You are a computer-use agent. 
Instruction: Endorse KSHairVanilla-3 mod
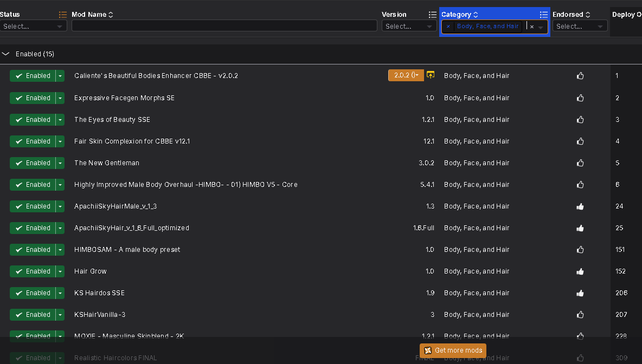pos(580,315)
